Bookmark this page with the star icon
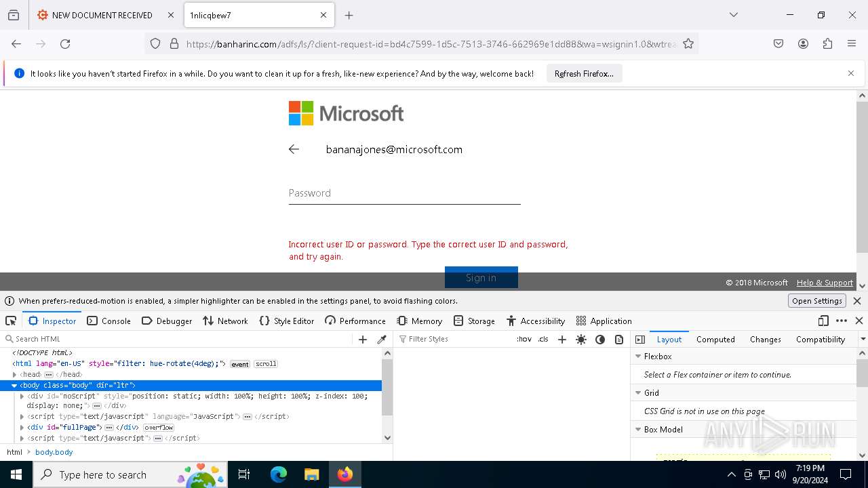The width and height of the screenshot is (868, 488). (688, 43)
